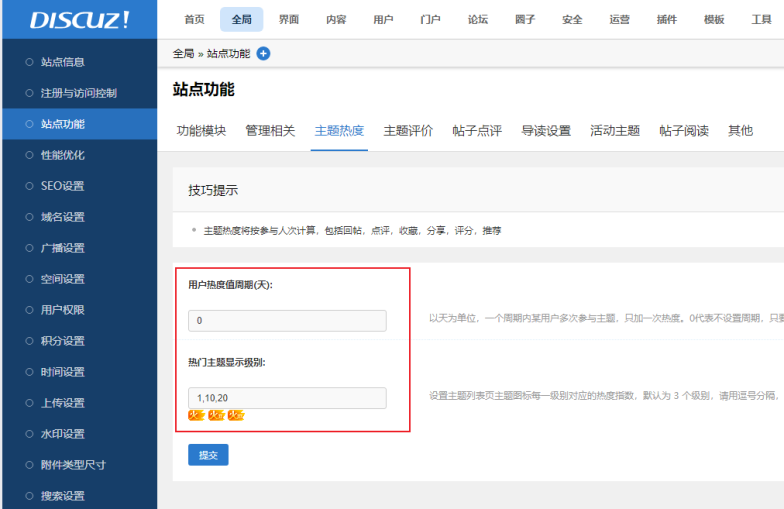The width and height of the screenshot is (784, 509).
Task: Open 注册与访问控制 in the sidebar
Action: tap(78, 93)
